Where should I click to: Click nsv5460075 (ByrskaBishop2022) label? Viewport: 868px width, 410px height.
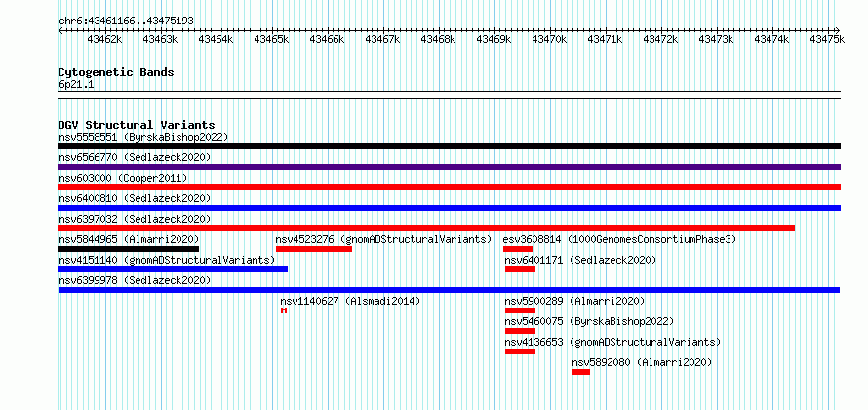(589, 321)
